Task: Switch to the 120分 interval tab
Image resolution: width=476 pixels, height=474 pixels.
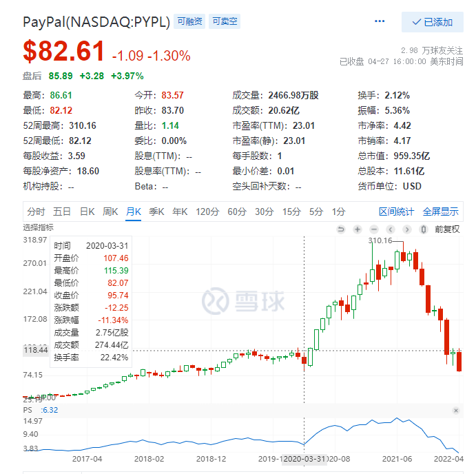Action: coord(207,212)
